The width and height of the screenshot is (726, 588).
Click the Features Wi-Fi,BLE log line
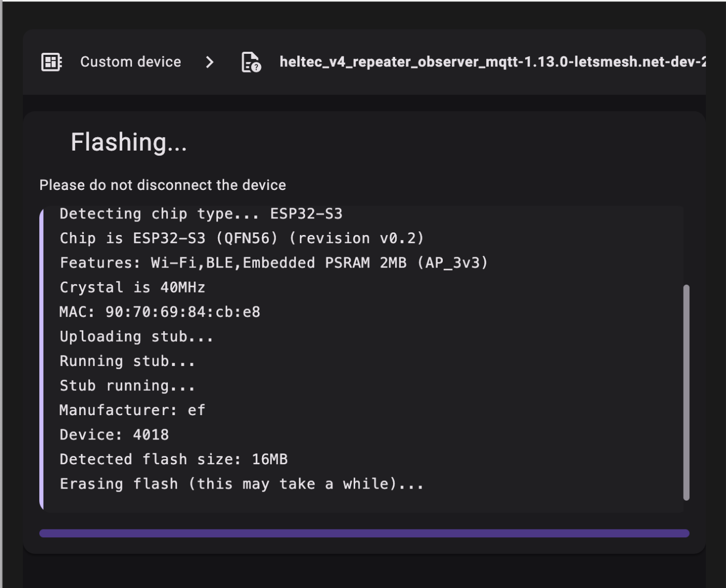273,263
